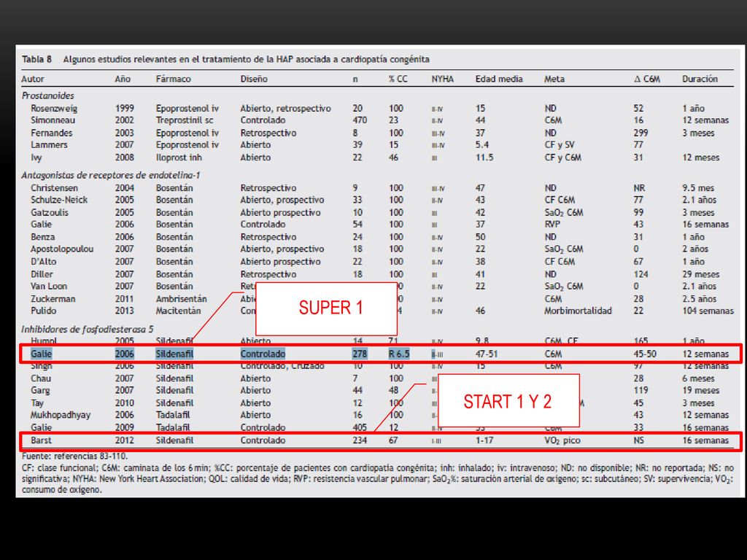Click the "9.5 mes" duration cell
Screen dimensions: 747x560
coord(698,188)
